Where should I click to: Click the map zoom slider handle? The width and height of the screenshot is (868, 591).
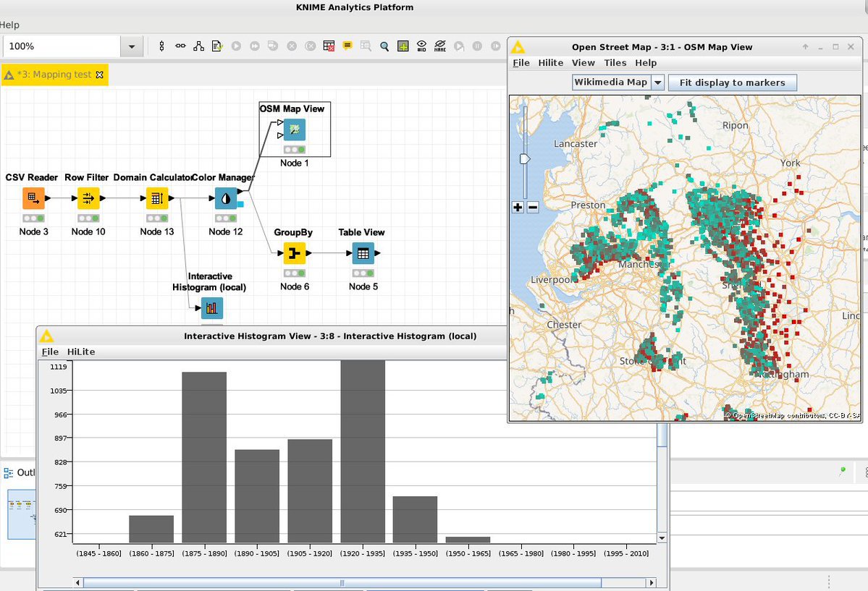pos(525,158)
